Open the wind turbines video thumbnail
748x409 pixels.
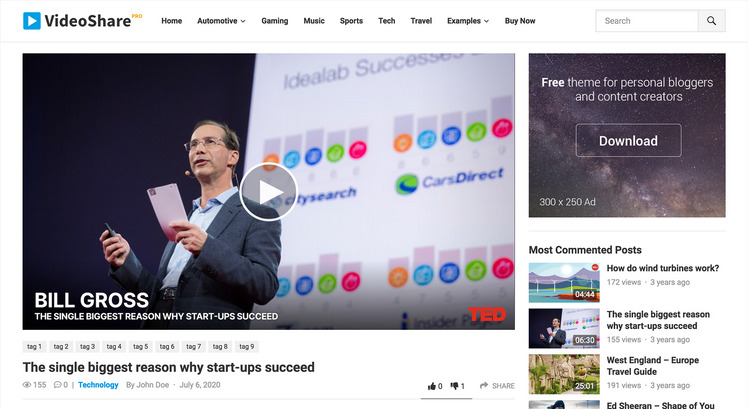click(564, 283)
